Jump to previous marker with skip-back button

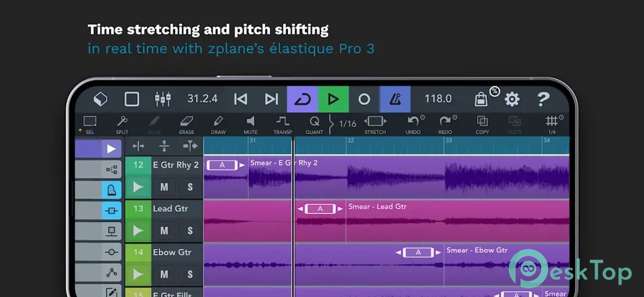(240, 99)
